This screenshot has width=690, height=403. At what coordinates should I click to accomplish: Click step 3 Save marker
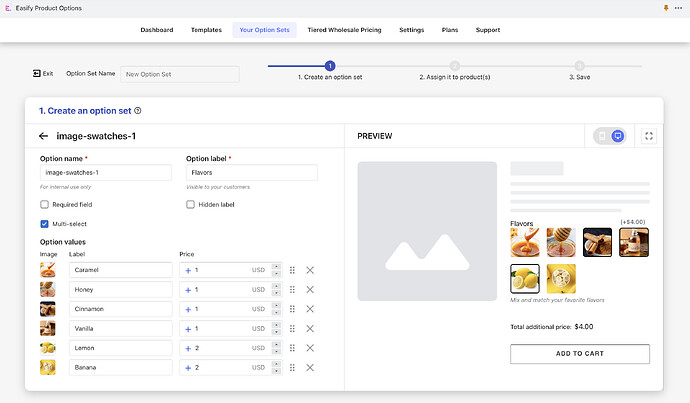[x=580, y=66]
